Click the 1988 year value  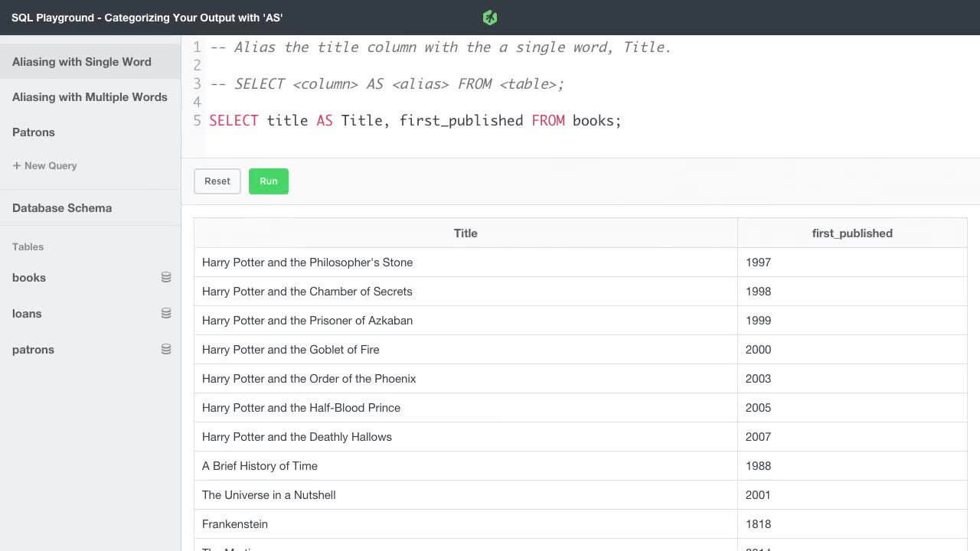pos(758,466)
